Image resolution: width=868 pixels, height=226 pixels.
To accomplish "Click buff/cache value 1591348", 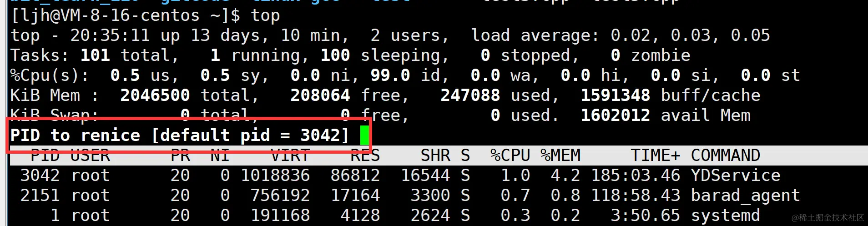I will tap(616, 95).
